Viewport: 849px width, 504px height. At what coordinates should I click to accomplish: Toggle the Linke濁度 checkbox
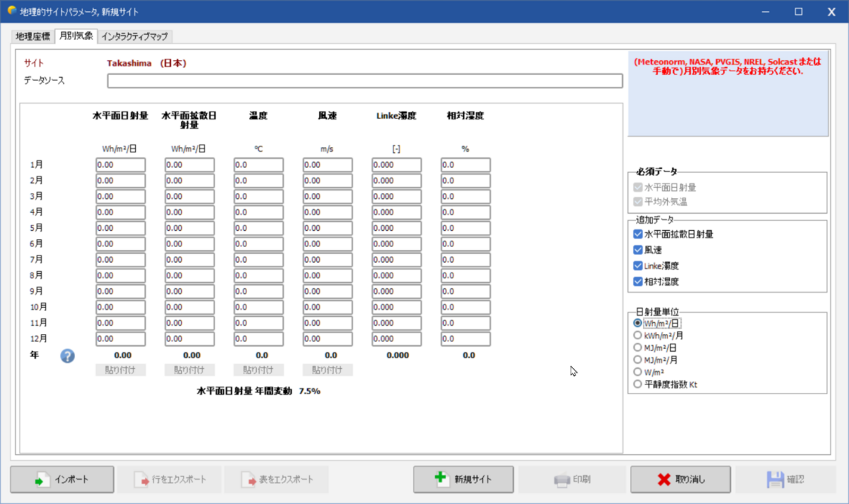pyautogui.click(x=638, y=266)
